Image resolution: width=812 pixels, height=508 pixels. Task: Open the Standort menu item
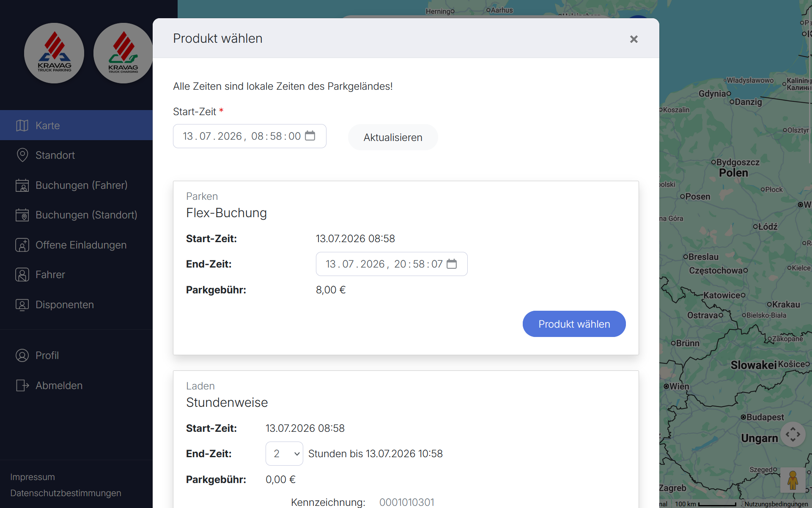(76, 155)
